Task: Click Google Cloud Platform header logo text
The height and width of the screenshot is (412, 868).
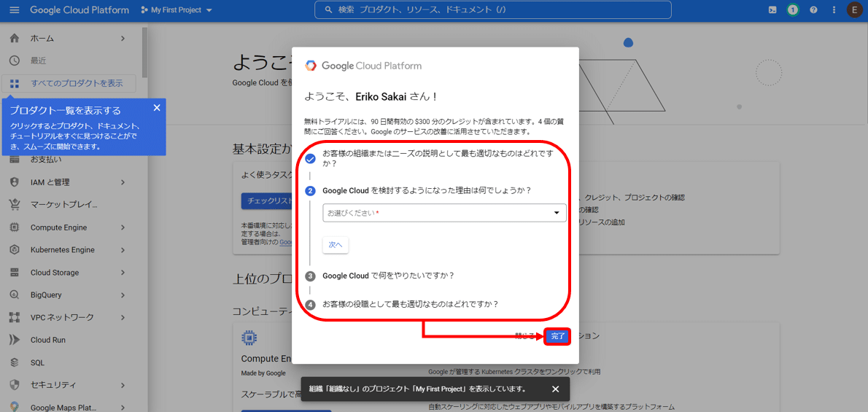Action: point(80,10)
